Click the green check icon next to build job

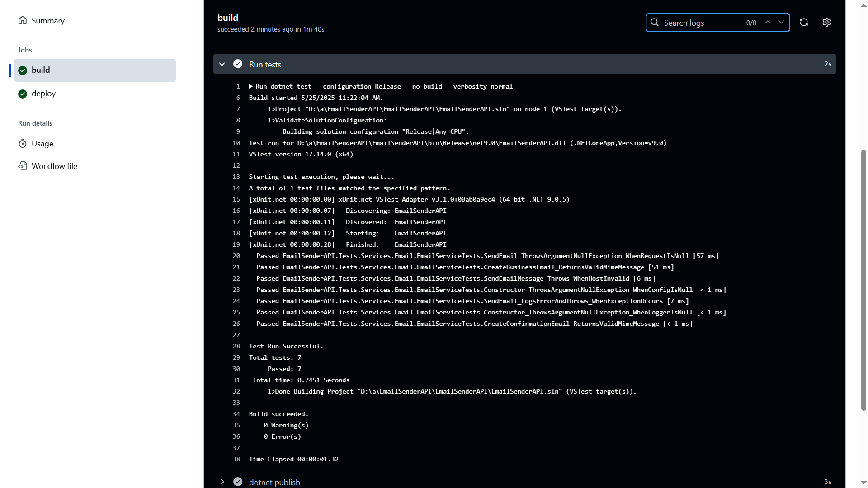[23, 70]
